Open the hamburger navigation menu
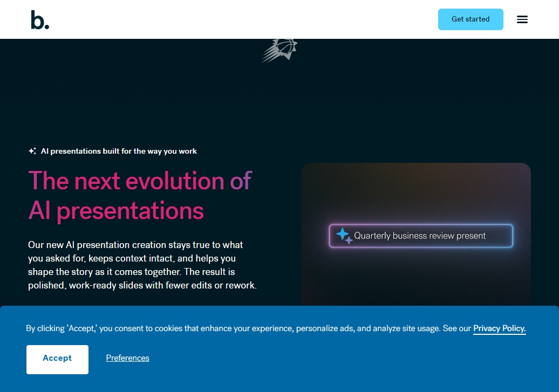The image size is (559, 392). (x=522, y=19)
